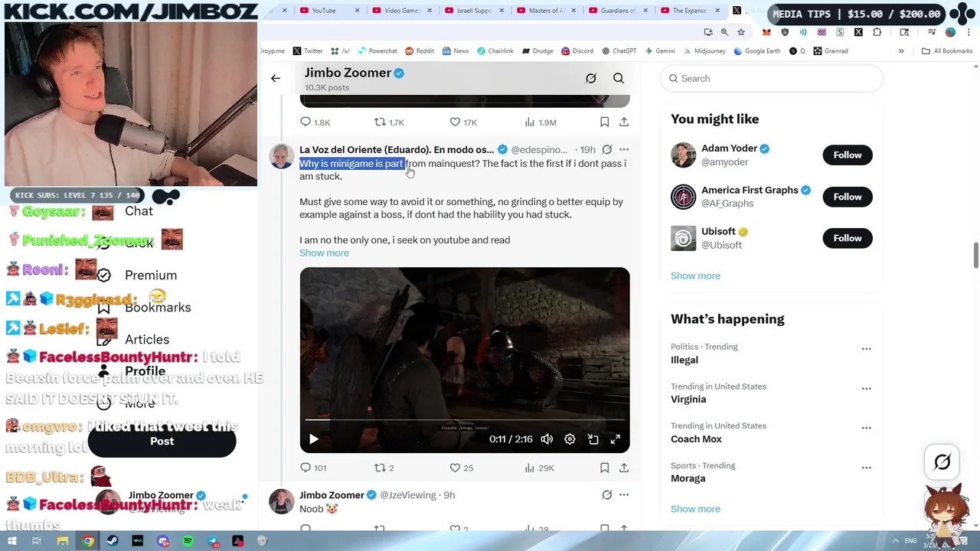
Task: Repost Eduardo's post showing 2 reposts
Action: [x=384, y=468]
